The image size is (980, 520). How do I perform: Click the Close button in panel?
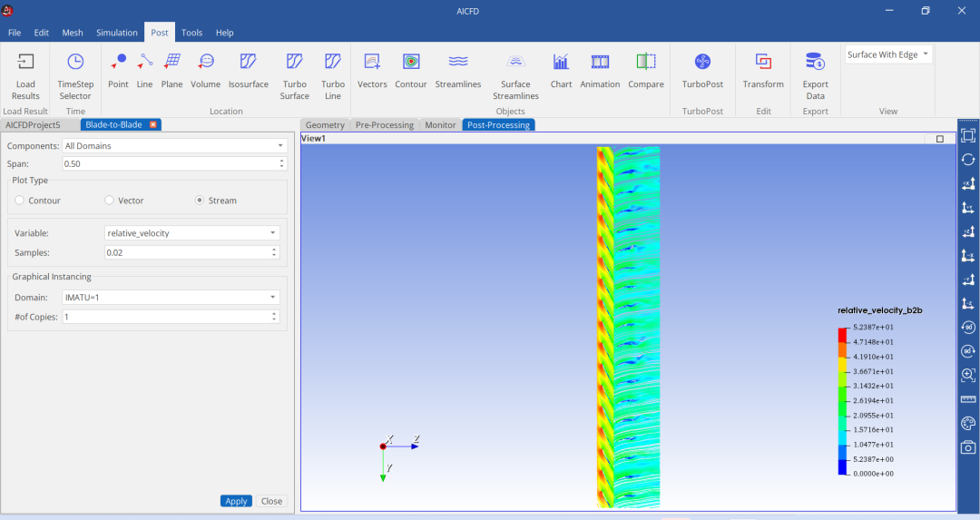click(x=271, y=501)
